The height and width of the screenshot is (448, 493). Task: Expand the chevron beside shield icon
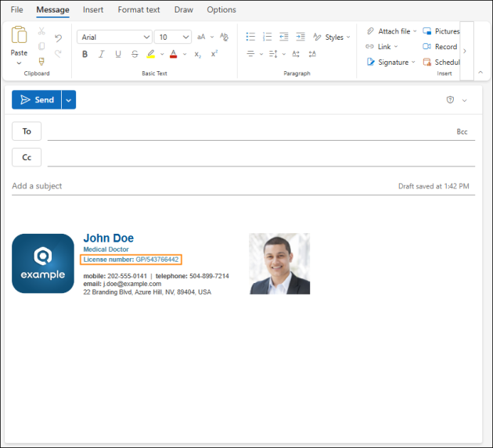[x=464, y=101]
